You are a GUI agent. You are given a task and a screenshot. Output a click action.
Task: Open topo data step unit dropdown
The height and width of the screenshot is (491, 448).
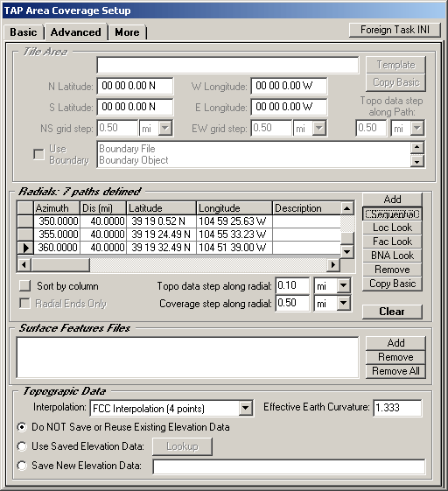point(344,285)
